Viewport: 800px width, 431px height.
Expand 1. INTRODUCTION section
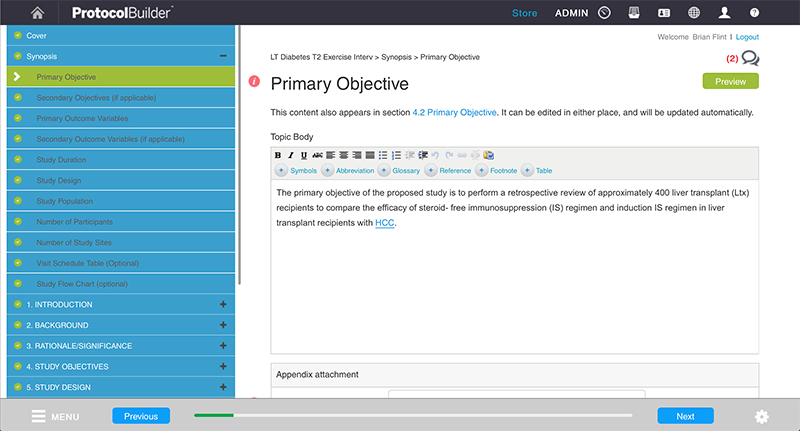click(223, 304)
